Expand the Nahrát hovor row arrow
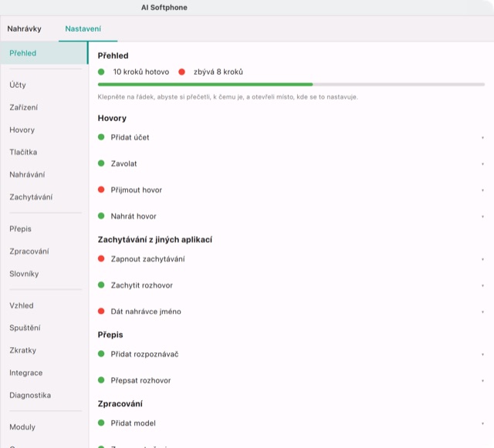Image resolution: width=494 pixels, height=448 pixels. click(482, 217)
